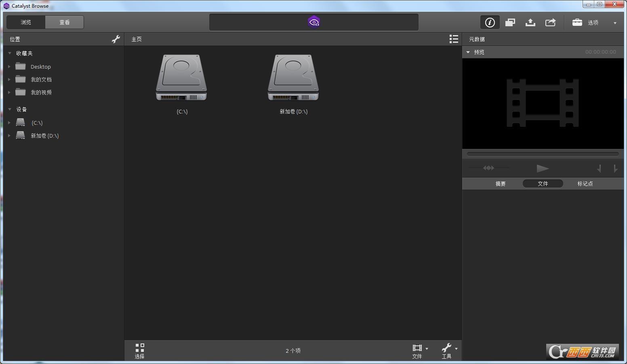
Task: Expand the 我的视频 folder node
Action: 9,92
